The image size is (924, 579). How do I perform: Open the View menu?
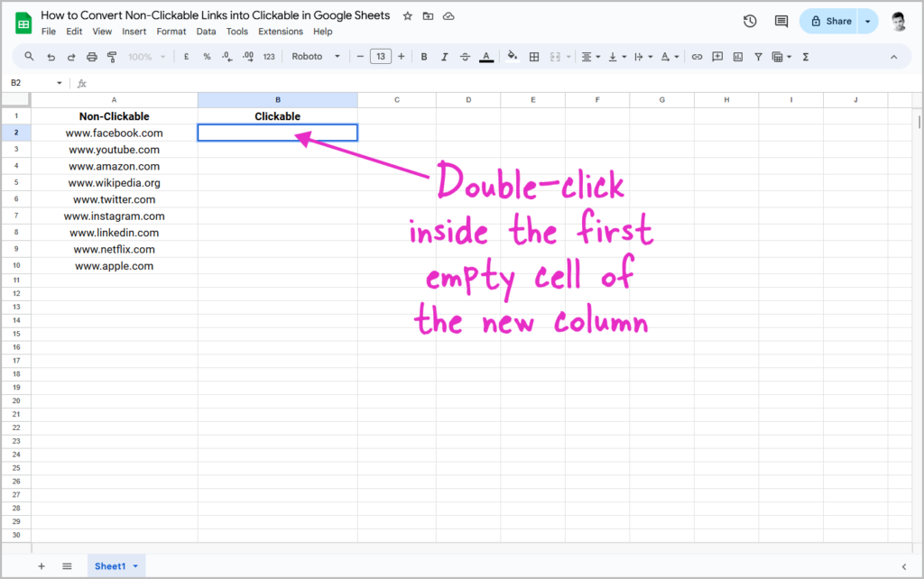tap(102, 32)
